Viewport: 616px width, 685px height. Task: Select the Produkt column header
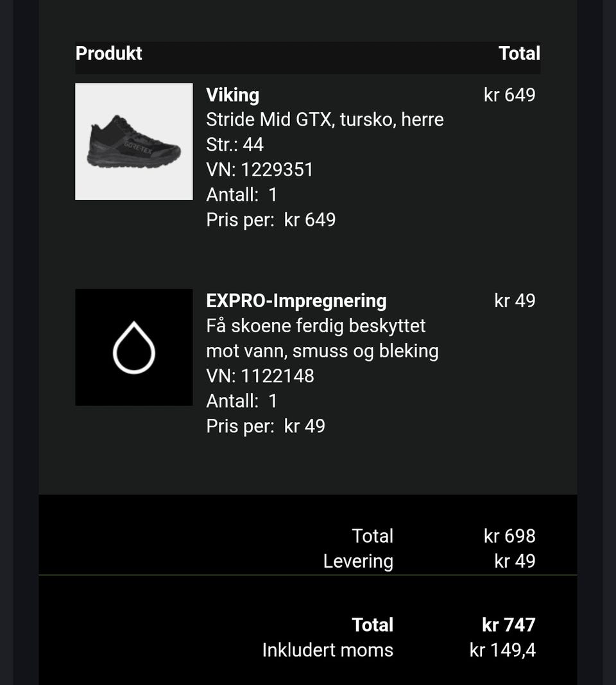tap(109, 53)
